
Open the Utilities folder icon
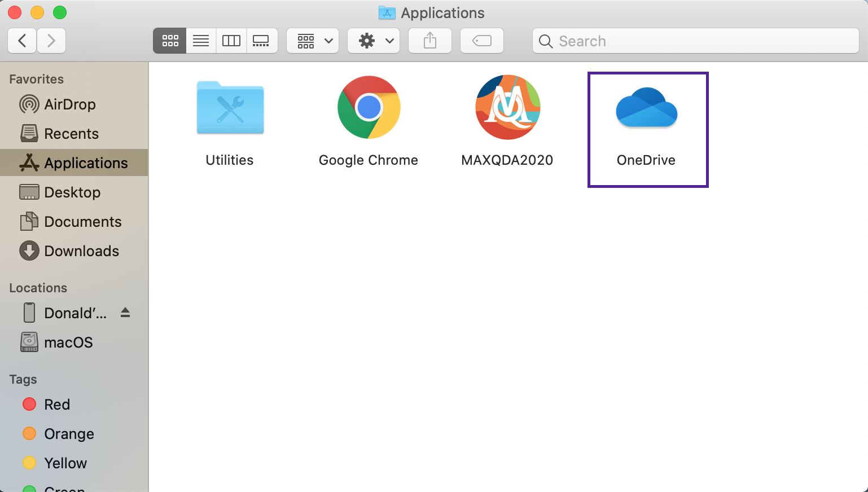[x=230, y=108]
